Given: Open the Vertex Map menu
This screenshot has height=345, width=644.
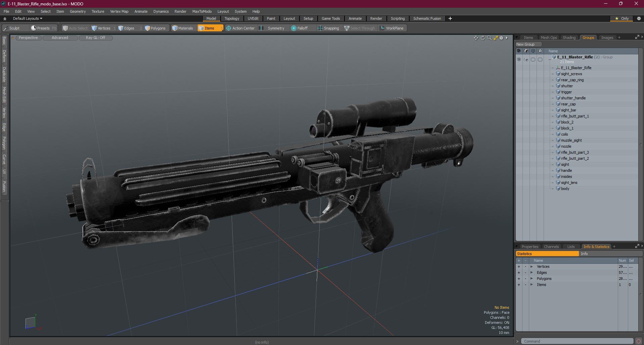Looking at the screenshot, I should 119,11.
